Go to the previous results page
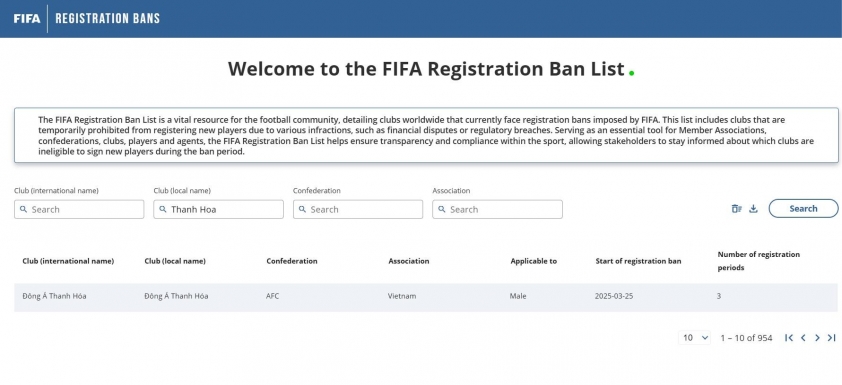The image size is (842, 385). tap(803, 338)
